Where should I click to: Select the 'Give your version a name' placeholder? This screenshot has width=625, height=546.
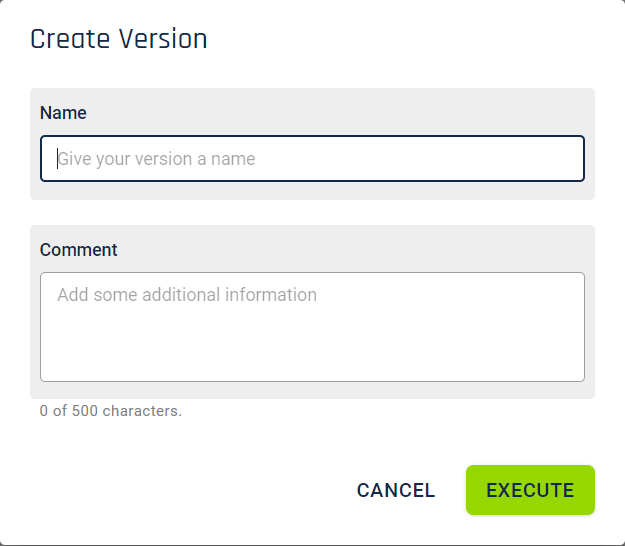coord(156,159)
